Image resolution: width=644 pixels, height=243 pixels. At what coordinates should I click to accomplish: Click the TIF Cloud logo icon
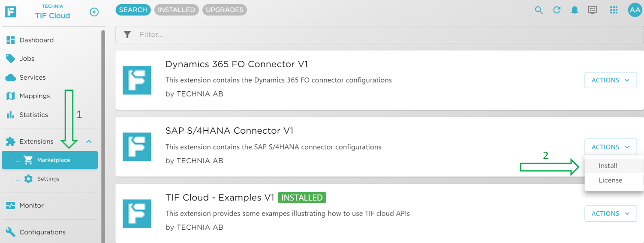coord(11,12)
